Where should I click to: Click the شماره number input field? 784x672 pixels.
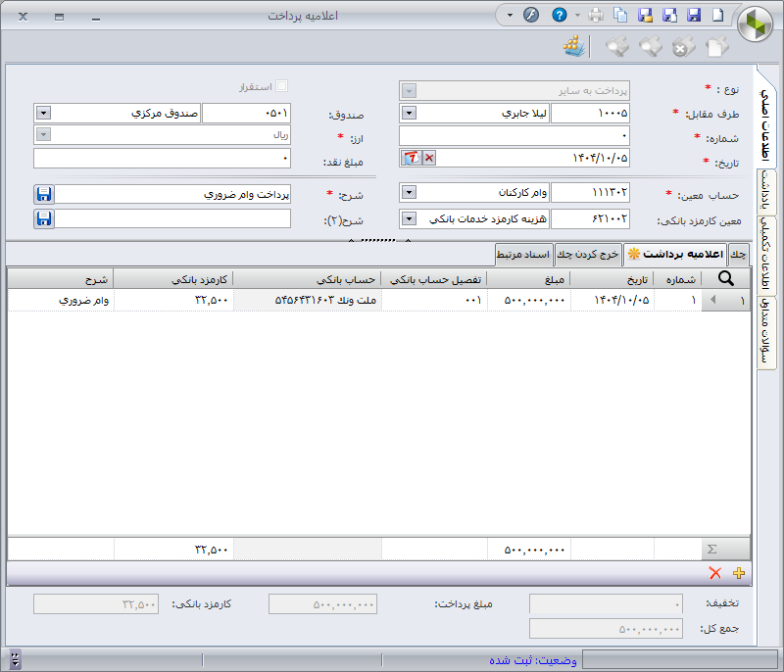[x=514, y=135]
